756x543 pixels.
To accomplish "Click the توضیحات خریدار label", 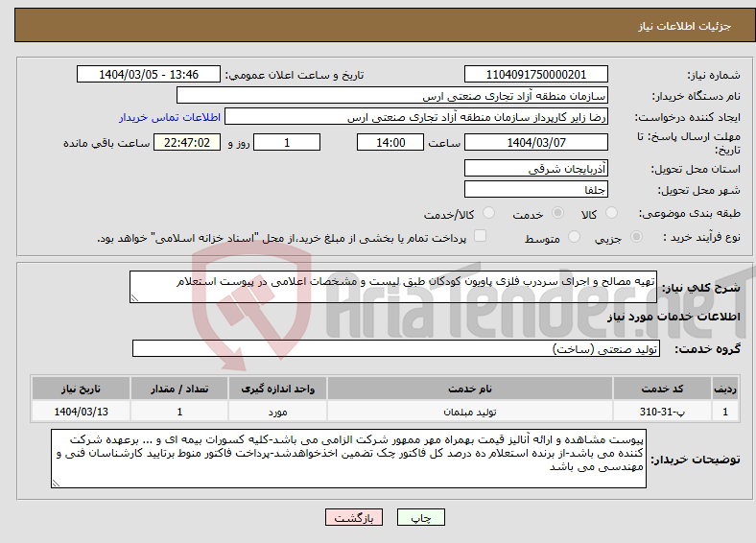I will [x=696, y=460].
